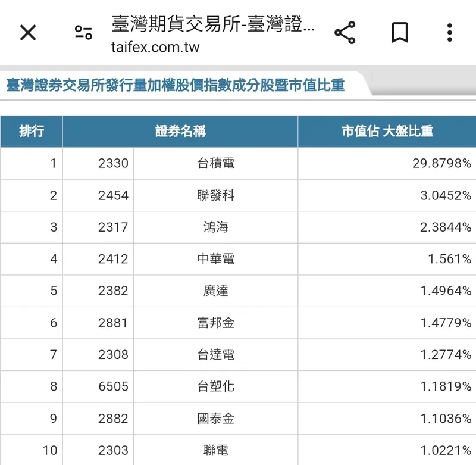Select stock name 台達電
Viewport: 476px width, 465px height.
[x=216, y=355]
